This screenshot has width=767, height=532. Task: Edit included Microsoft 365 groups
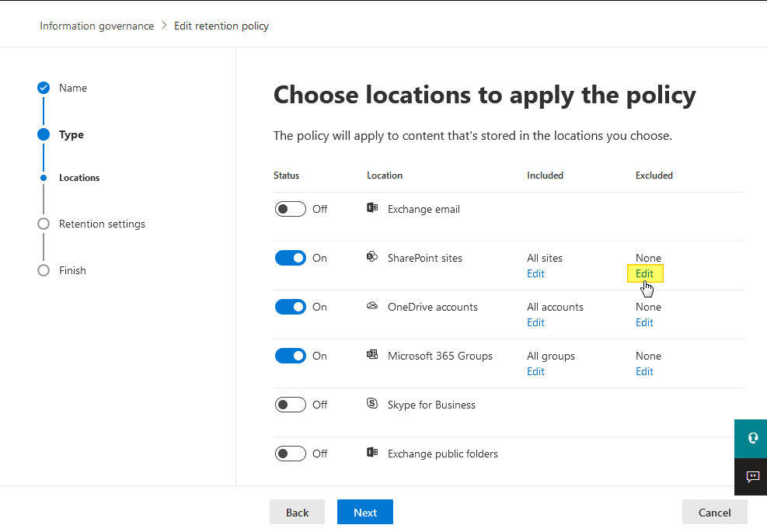coord(535,371)
